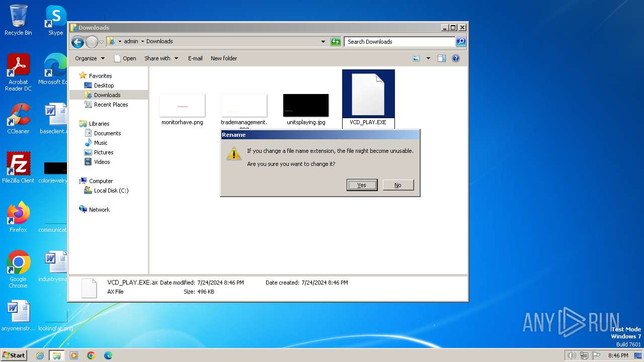
Task: Click the File Explorer taskbar button
Action: 57,355
